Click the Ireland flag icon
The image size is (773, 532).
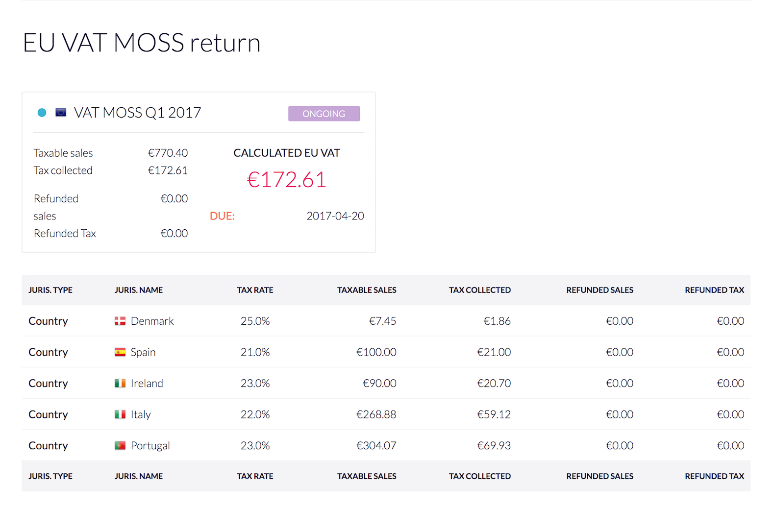click(x=120, y=384)
